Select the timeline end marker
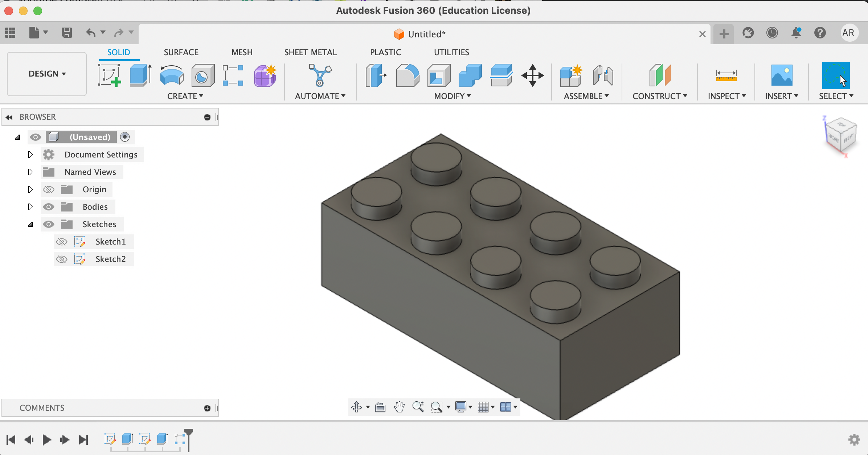The height and width of the screenshot is (455, 868). [x=189, y=440]
